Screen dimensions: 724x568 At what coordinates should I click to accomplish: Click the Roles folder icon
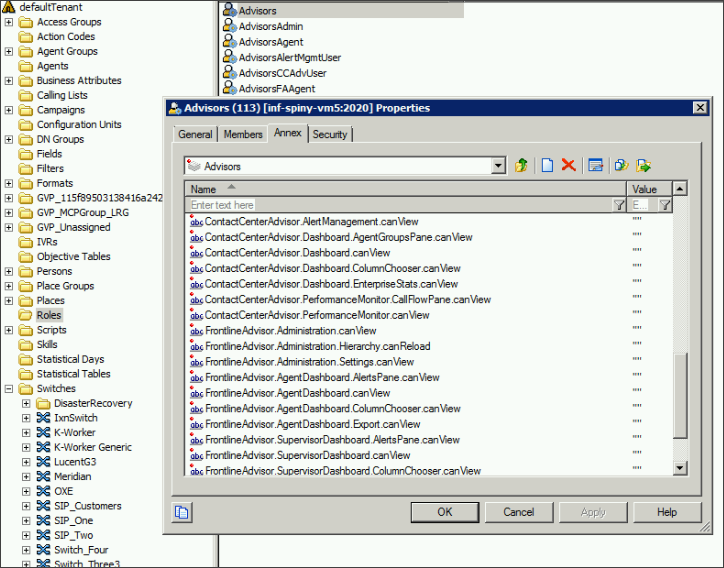26,315
